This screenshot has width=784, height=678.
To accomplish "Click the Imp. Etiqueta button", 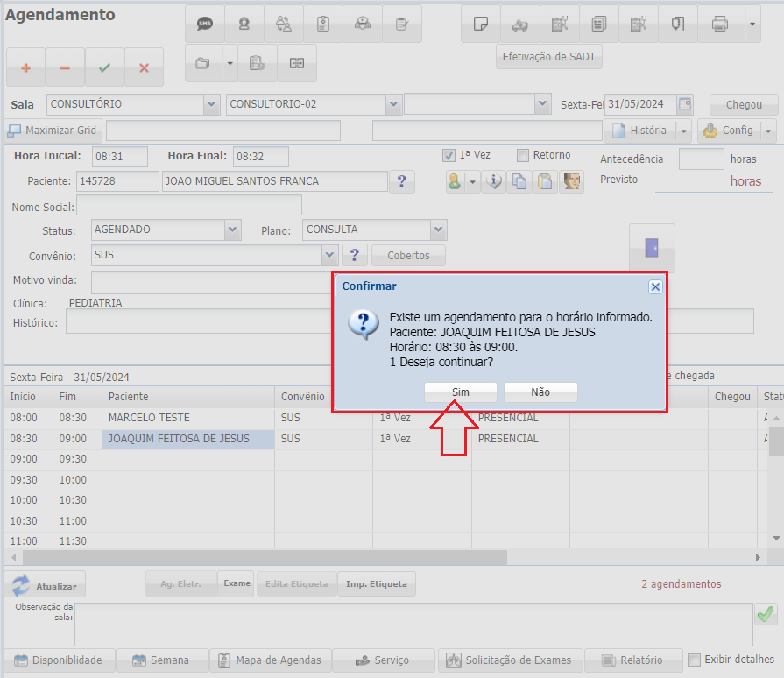I will pyautogui.click(x=377, y=583).
